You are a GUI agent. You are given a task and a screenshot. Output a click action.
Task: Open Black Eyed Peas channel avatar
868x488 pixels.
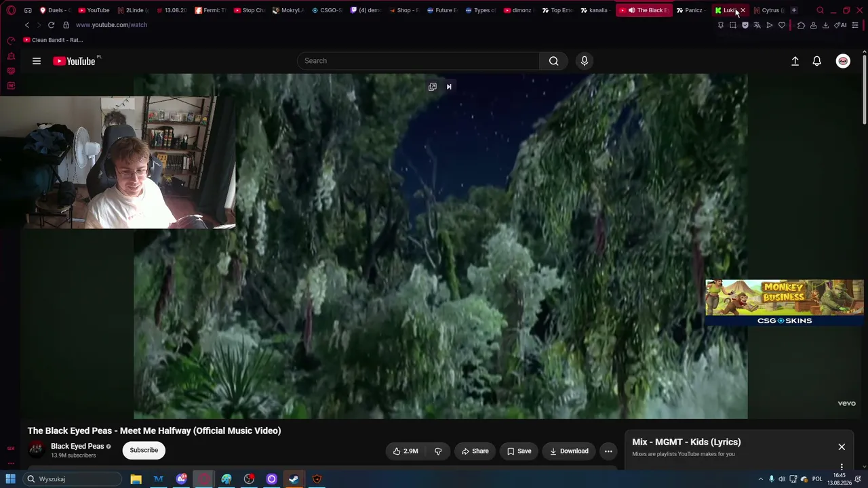[36, 449]
